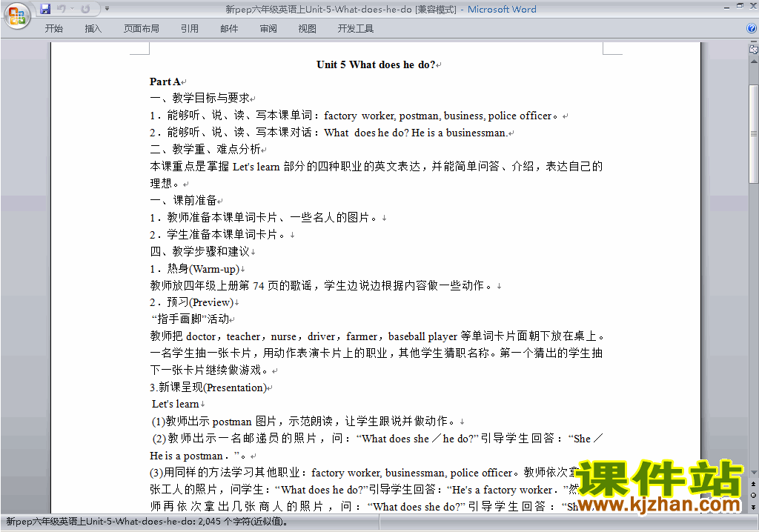
Task: Click the window title 'Microsoft Word'
Action: pyautogui.click(x=502, y=9)
